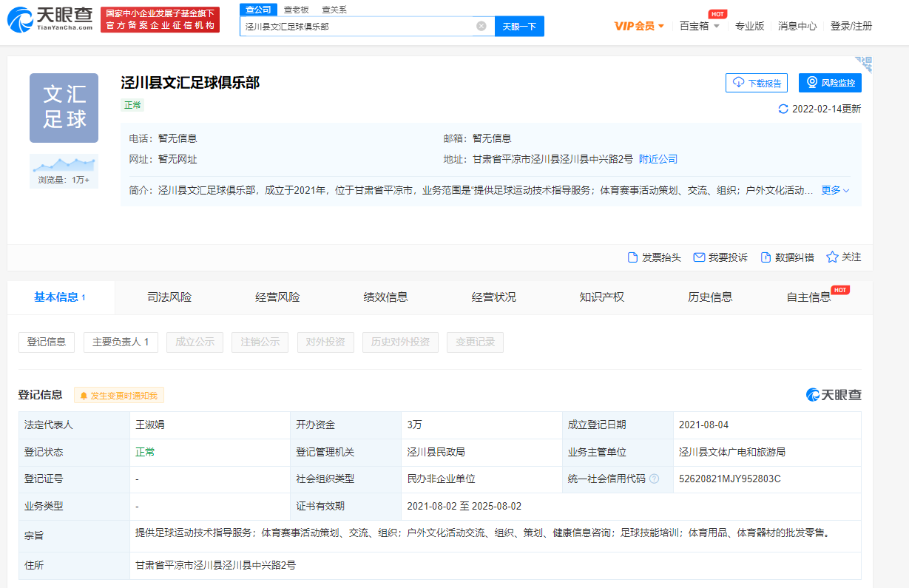Click the 天眼一下 search button
Image resolution: width=909 pixels, height=588 pixels.
519,26
